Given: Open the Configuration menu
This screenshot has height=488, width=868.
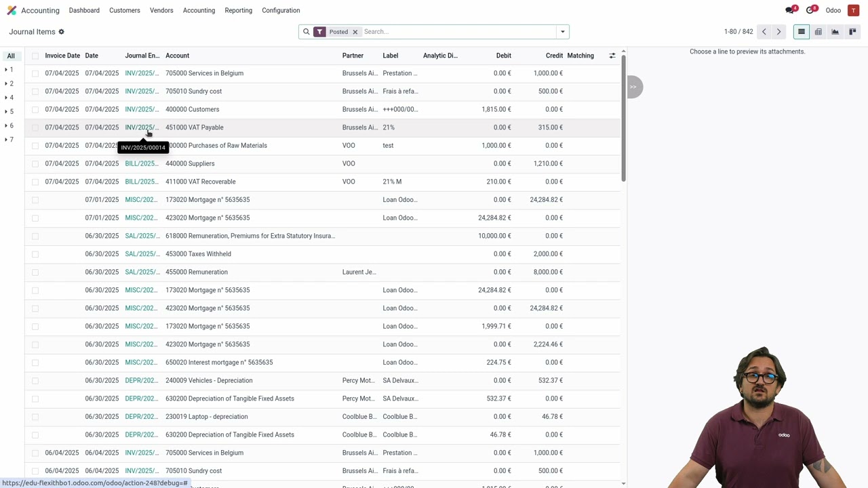Looking at the screenshot, I should [281, 10].
